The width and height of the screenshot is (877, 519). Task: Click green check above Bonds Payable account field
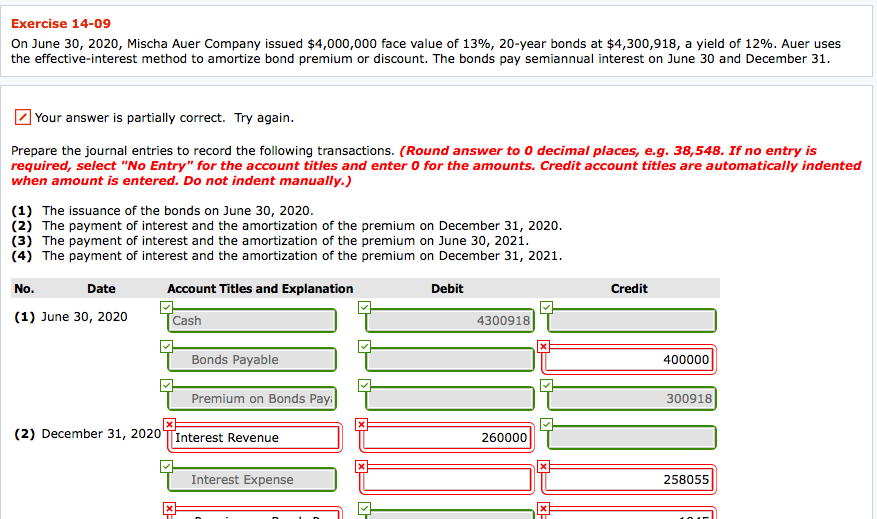(166, 346)
